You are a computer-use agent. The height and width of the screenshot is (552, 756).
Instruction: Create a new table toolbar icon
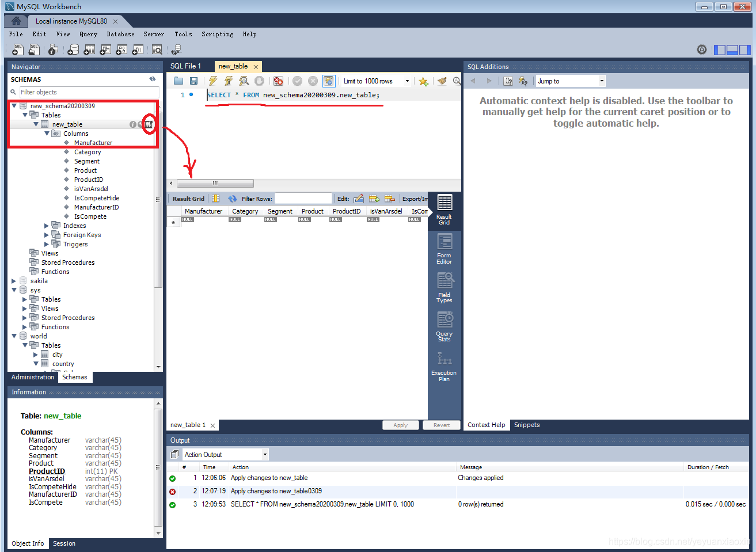point(89,50)
